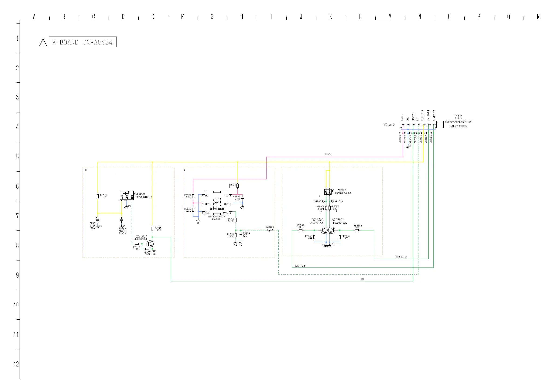This screenshot has width=555, height=392.
Task: Click the TP2509 test point circle
Action: tap(332, 201)
